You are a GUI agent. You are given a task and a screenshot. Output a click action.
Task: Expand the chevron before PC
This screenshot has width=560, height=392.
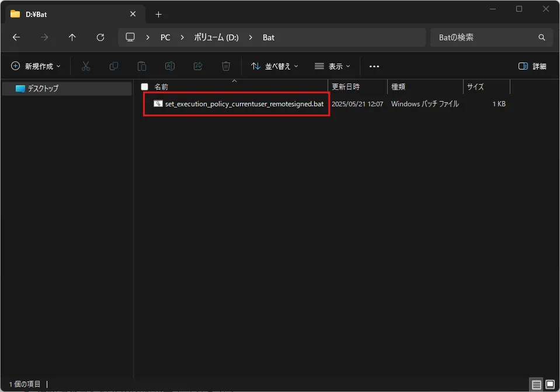[x=148, y=37]
